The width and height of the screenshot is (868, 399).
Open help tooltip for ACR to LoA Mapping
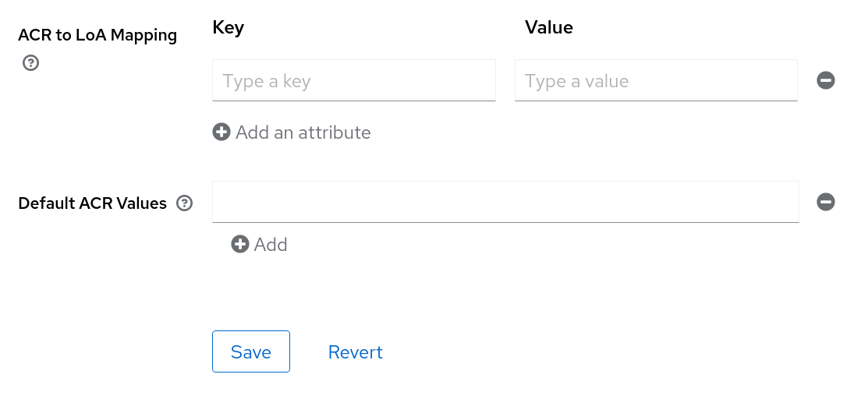[x=30, y=63]
